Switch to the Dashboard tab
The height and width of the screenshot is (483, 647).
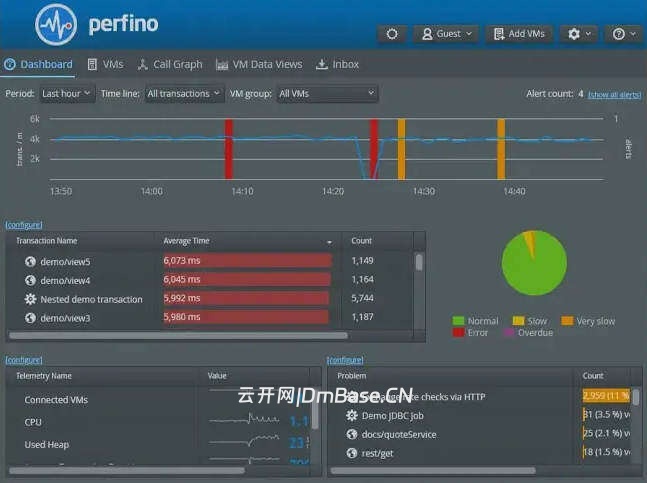(x=38, y=64)
